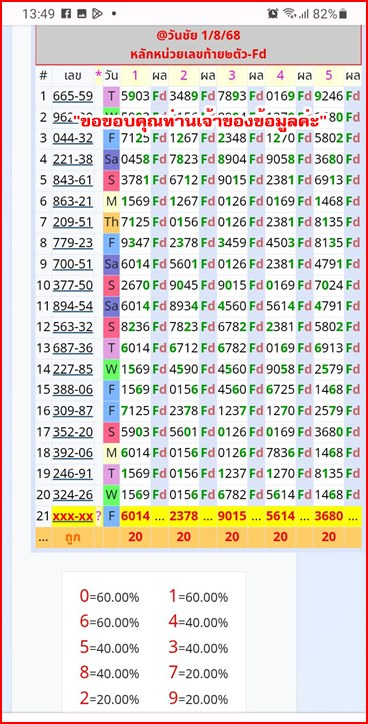Tap the Play Store icon in status bar
Image resolution: width=368 pixels, height=724 pixels.
point(97,14)
